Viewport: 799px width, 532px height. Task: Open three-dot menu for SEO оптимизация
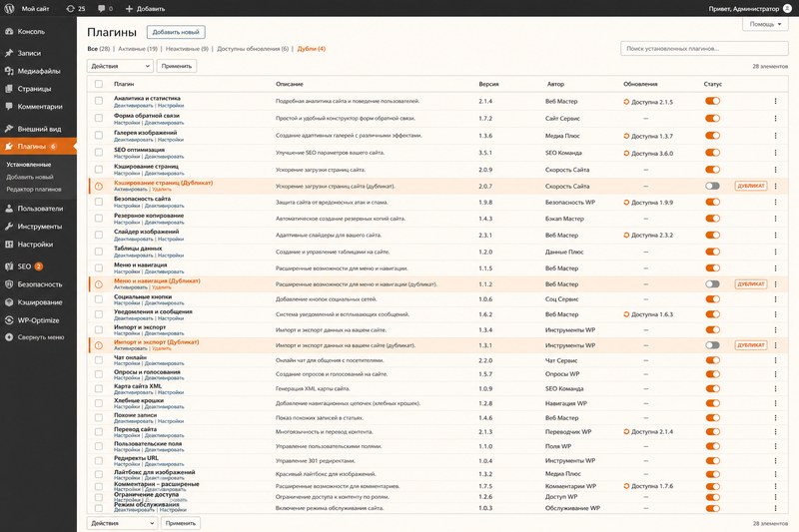click(775, 153)
